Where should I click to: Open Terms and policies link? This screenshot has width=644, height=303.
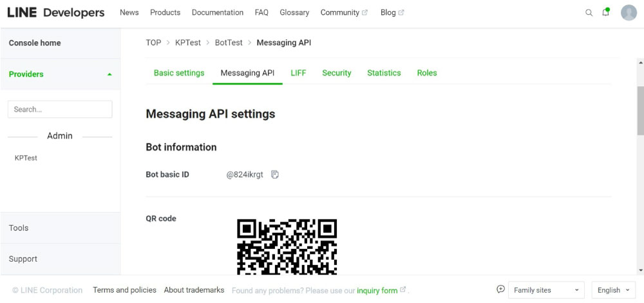(124, 290)
